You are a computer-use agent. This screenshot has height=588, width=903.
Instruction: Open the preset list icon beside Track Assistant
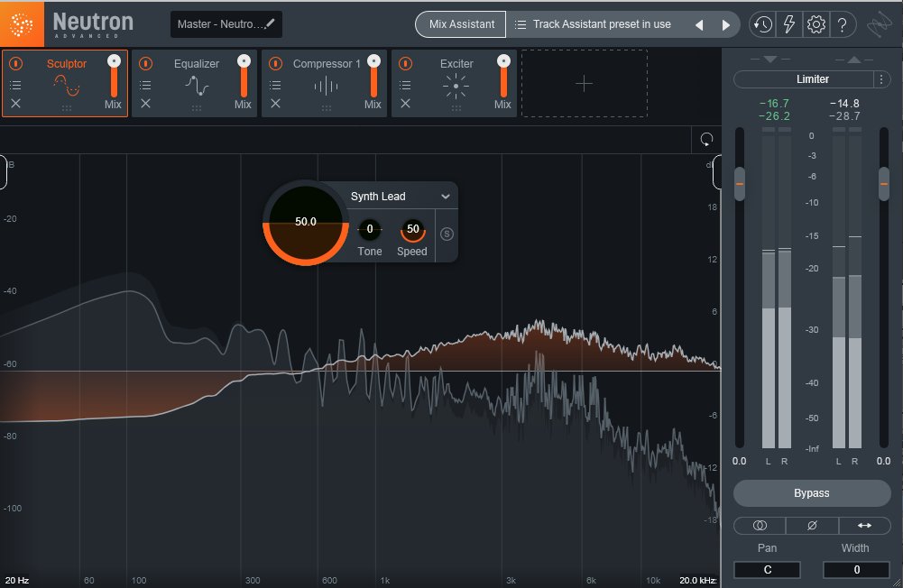(x=520, y=24)
